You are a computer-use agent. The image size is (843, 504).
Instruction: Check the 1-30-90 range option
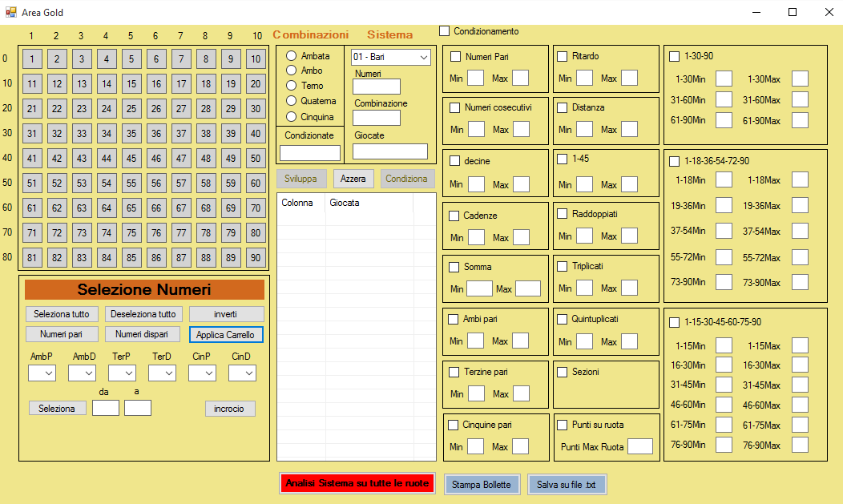tap(675, 57)
